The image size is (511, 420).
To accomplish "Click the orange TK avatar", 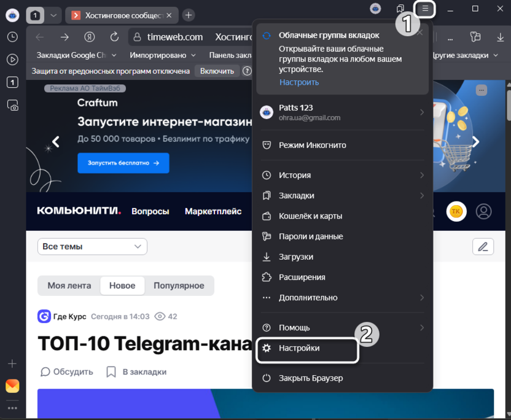I will (x=456, y=211).
